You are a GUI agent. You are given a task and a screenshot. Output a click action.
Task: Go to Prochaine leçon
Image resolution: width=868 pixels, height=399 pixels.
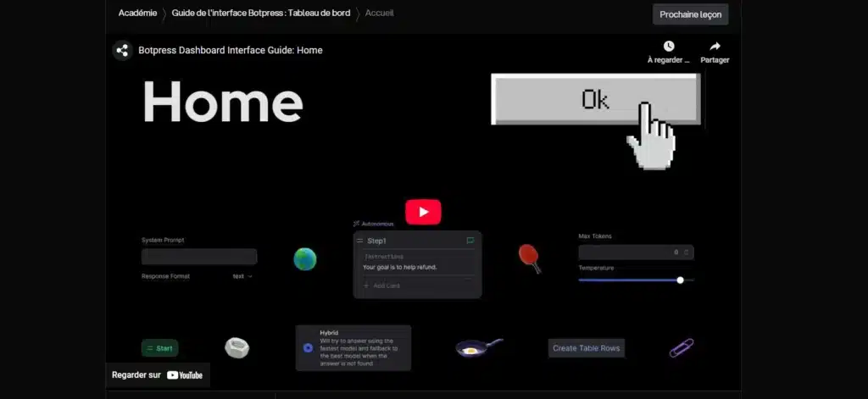(690, 14)
